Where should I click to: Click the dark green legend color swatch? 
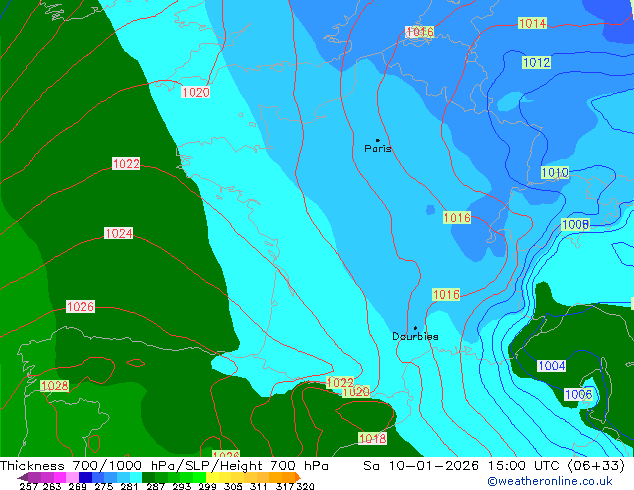point(148,477)
